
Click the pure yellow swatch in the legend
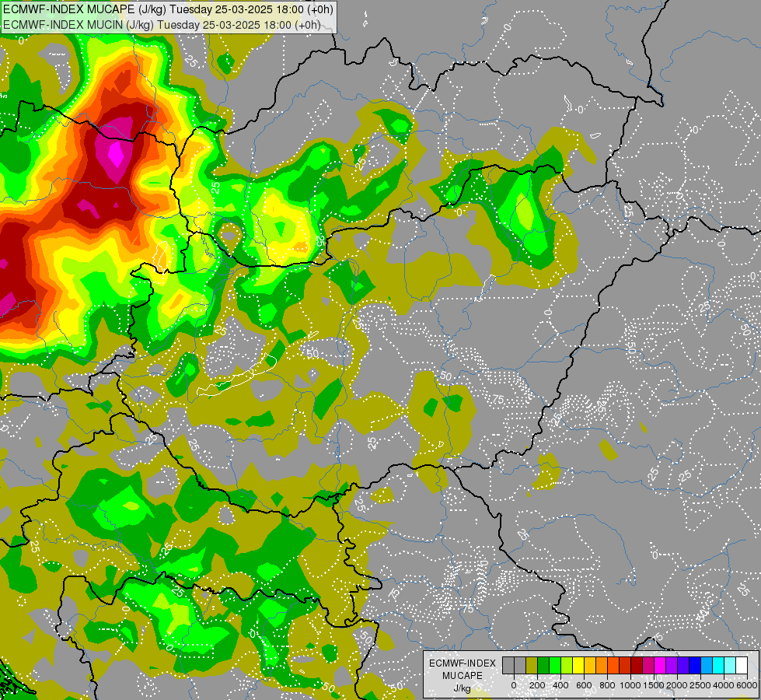pyautogui.click(x=578, y=665)
